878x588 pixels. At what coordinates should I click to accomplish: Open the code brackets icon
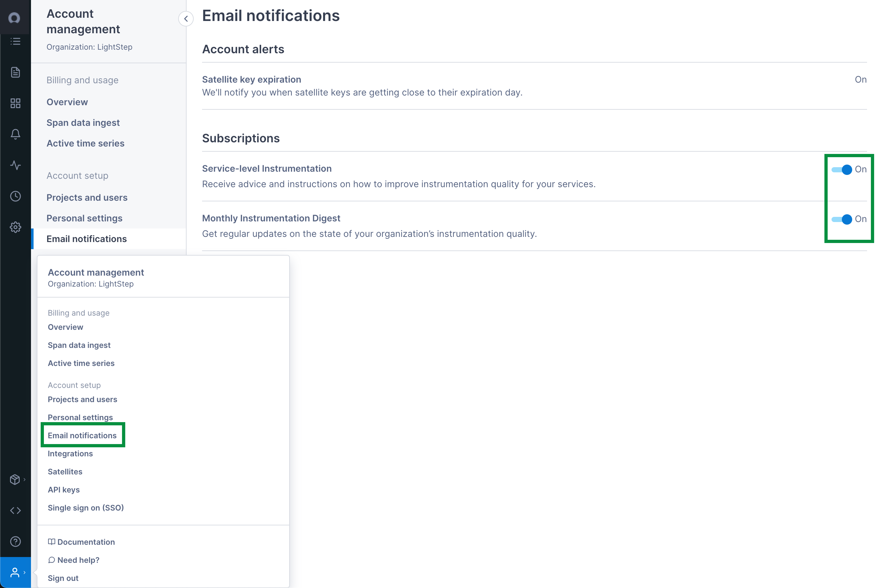click(15, 510)
